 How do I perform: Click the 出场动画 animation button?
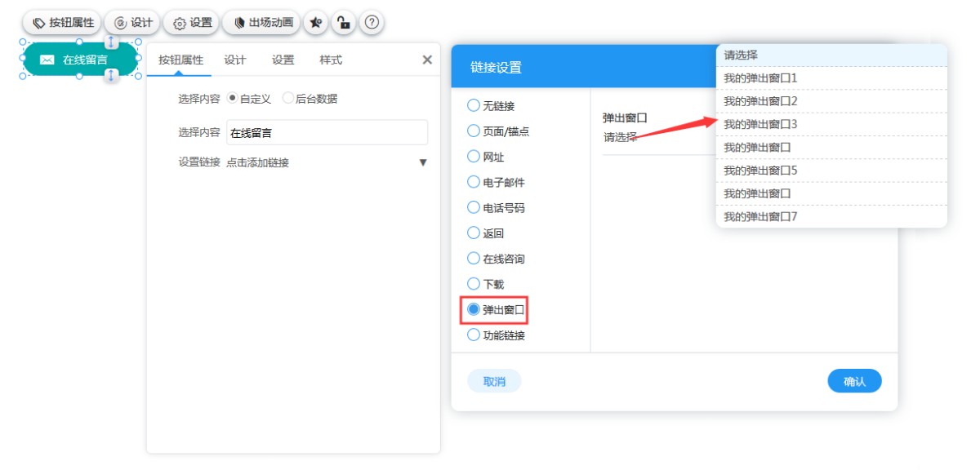coord(262,23)
